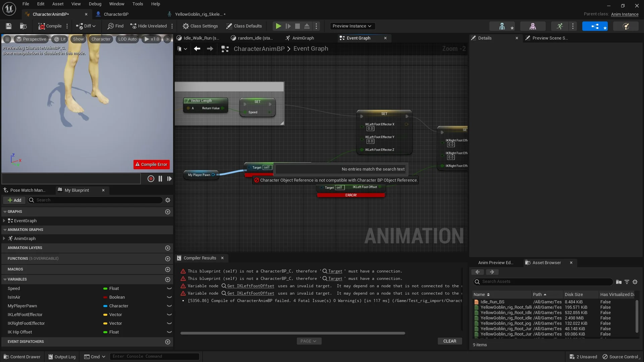
Task: Step preview forward one frame
Action: coord(169,179)
